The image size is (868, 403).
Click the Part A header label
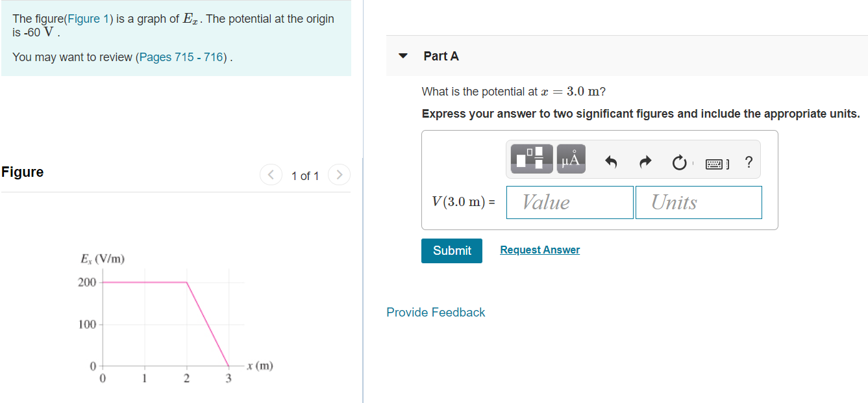pos(441,56)
